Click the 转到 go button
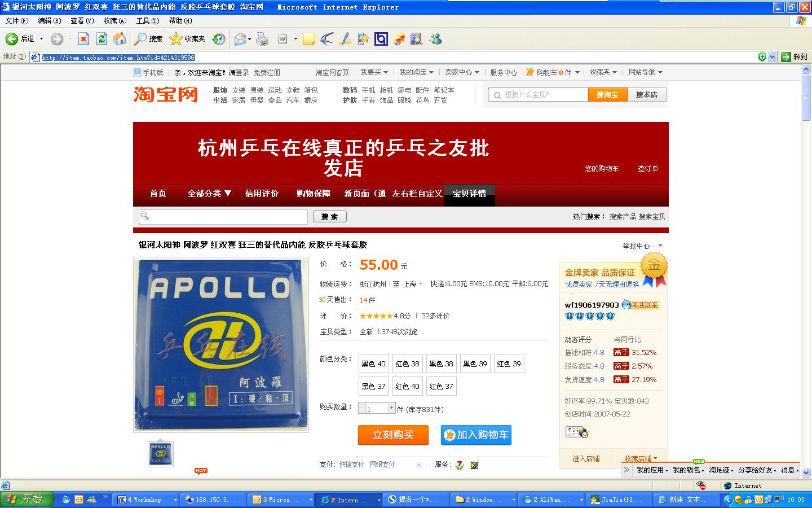Screen dimensions: 812x508 [x=795, y=57]
